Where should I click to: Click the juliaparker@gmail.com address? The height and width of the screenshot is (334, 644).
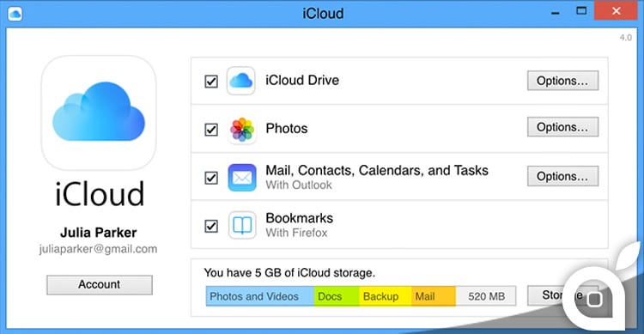[x=98, y=249]
